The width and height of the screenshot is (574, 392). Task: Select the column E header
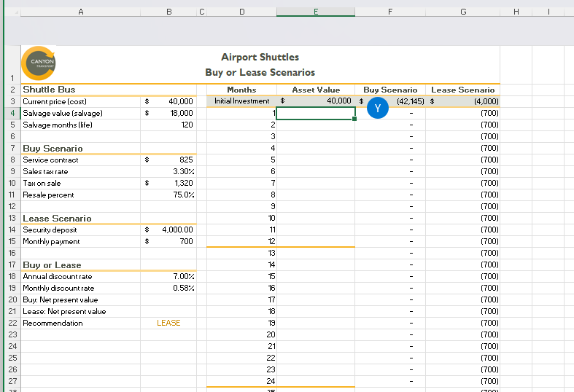point(316,12)
